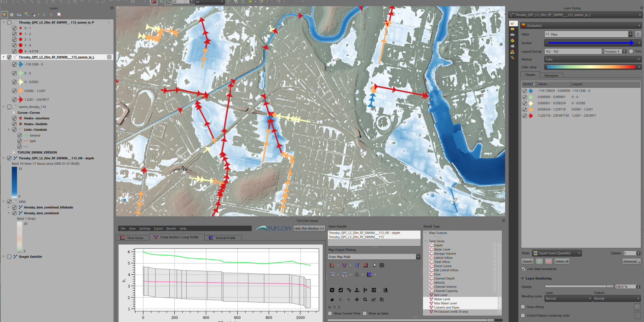This screenshot has width=644, height=322.
Task: Click the filter legend funnel icon
Action: [26, 15]
